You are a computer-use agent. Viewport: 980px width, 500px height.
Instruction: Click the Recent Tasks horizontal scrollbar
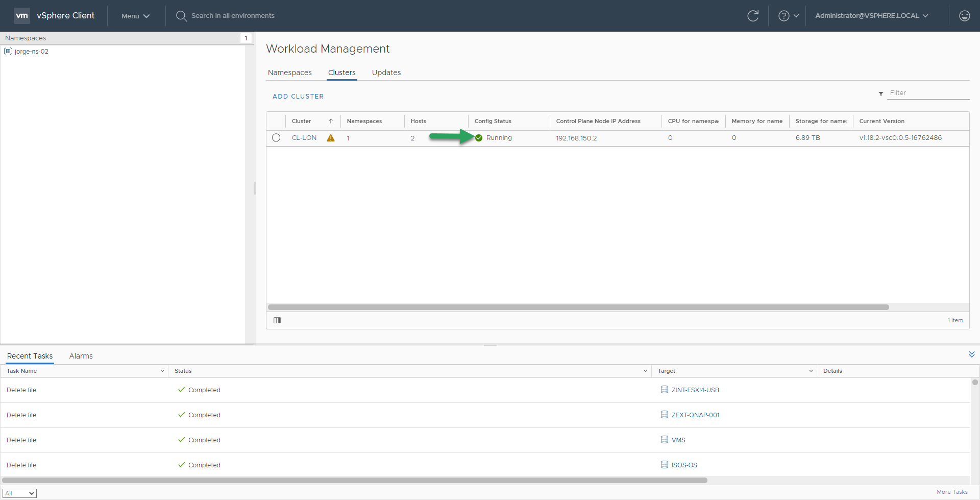[355, 480]
